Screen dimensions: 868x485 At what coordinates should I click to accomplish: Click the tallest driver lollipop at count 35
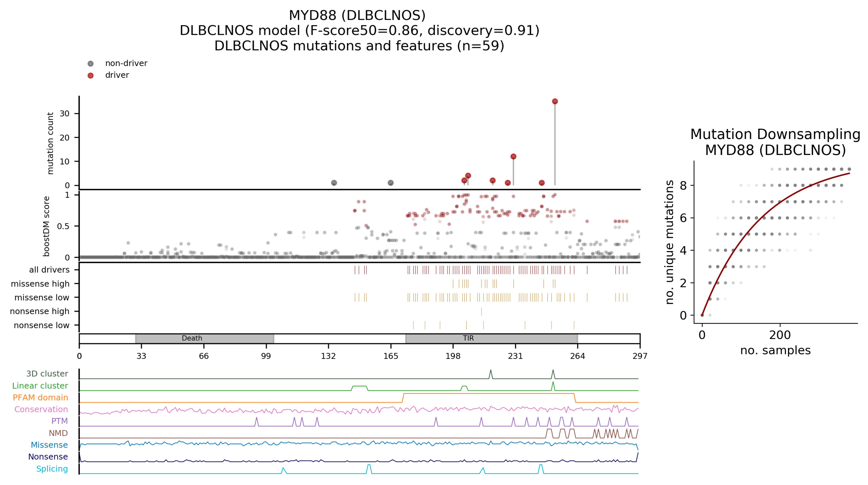(555, 101)
